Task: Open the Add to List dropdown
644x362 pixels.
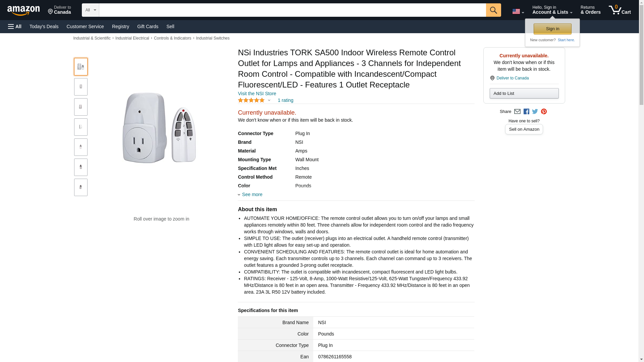Action: (524, 93)
